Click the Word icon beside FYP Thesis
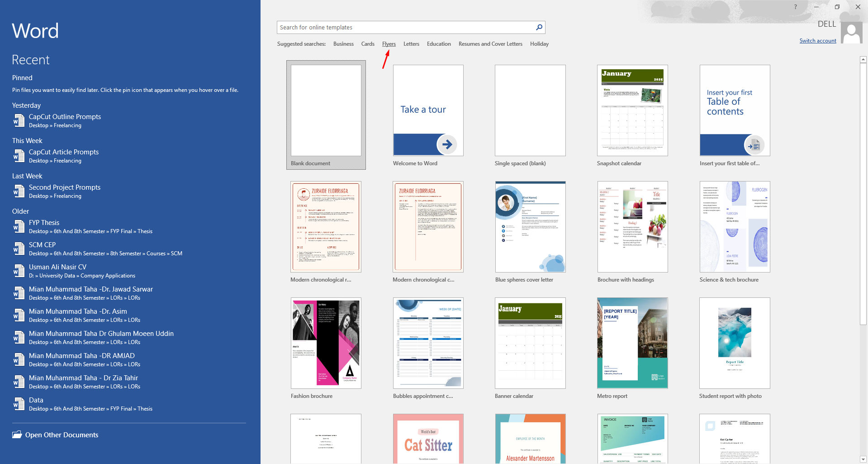Image resolution: width=868 pixels, height=464 pixels. tap(19, 226)
